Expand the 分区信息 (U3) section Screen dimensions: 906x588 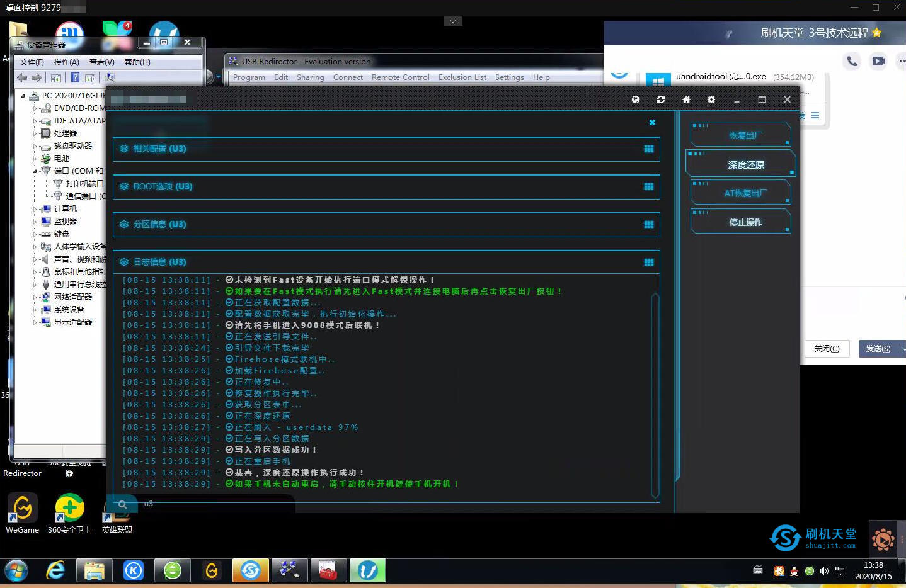386,225
